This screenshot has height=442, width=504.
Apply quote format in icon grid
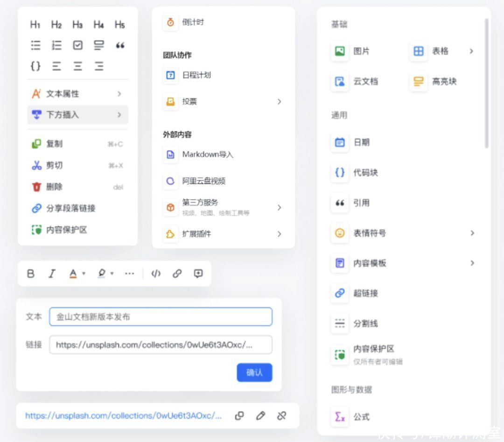coord(120,45)
